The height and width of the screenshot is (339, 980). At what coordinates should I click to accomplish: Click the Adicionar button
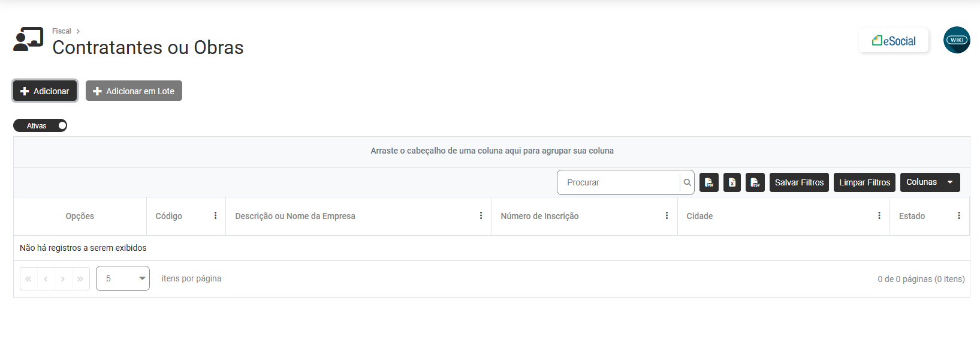pyautogui.click(x=45, y=91)
